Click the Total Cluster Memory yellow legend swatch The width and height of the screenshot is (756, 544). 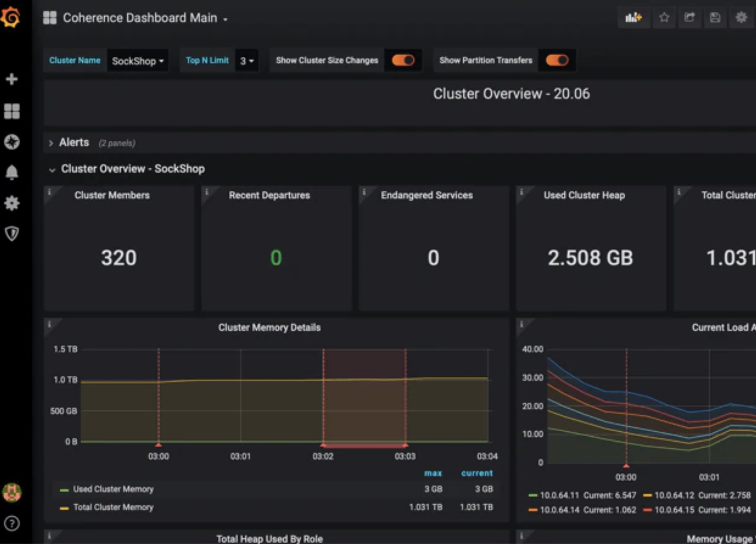(64, 508)
